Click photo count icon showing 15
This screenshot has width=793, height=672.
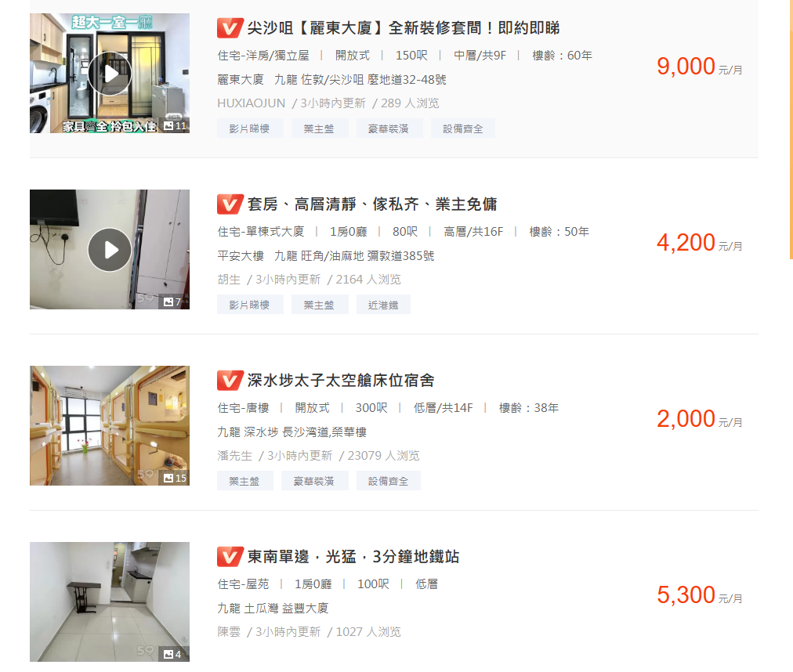[x=175, y=478]
